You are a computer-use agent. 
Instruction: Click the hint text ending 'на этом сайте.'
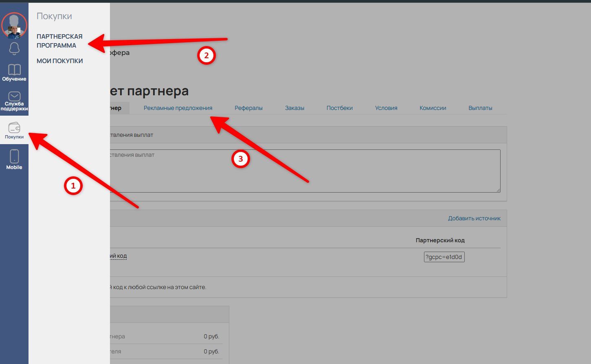(158, 287)
